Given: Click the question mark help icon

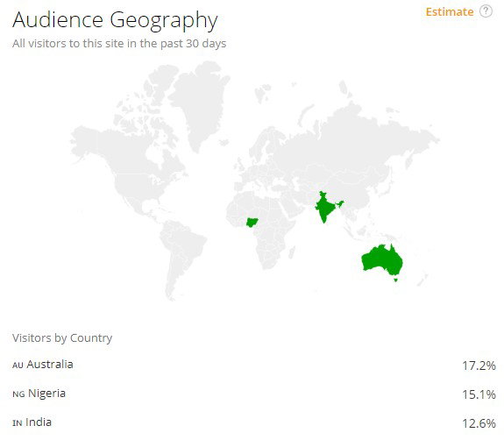Looking at the screenshot, I should (x=486, y=11).
